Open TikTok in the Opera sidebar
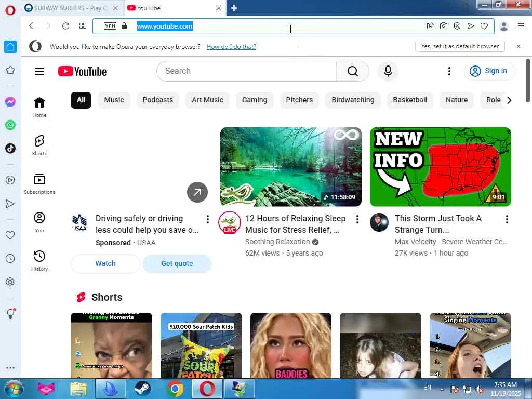The height and width of the screenshot is (399, 532). pos(10,148)
